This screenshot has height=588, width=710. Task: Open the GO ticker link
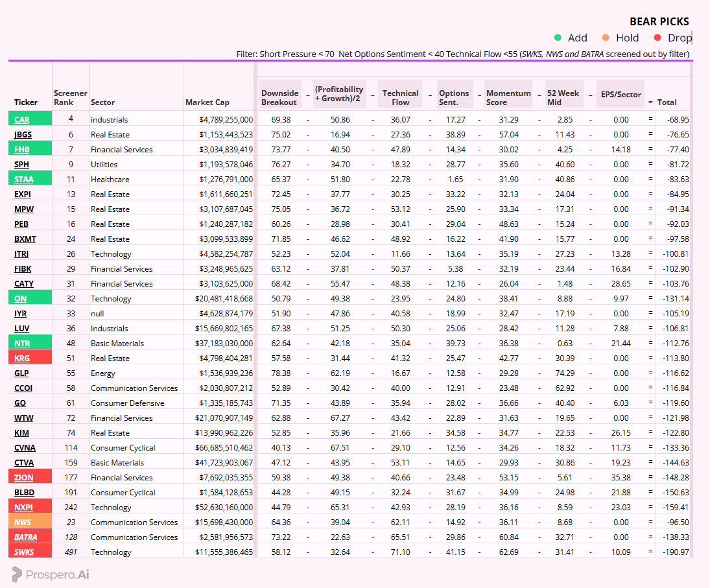(x=20, y=403)
